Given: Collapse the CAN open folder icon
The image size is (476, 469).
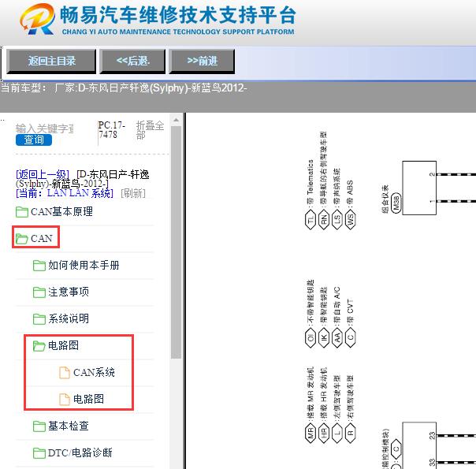Looking at the screenshot, I should click(22, 239).
